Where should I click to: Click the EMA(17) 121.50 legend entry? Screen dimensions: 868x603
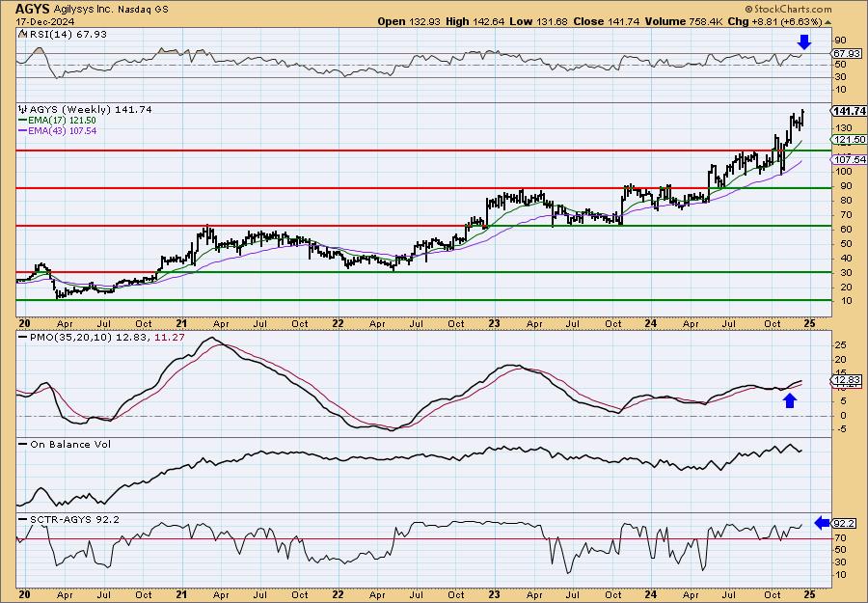click(x=61, y=121)
